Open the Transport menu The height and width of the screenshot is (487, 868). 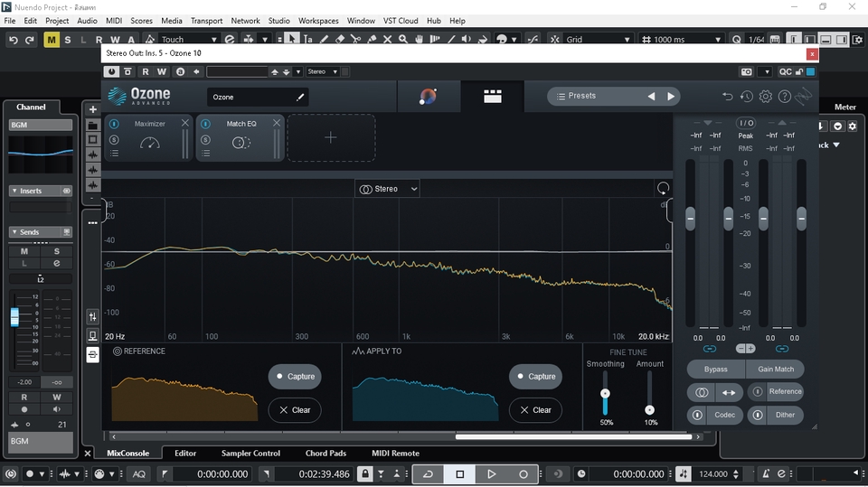pos(206,21)
